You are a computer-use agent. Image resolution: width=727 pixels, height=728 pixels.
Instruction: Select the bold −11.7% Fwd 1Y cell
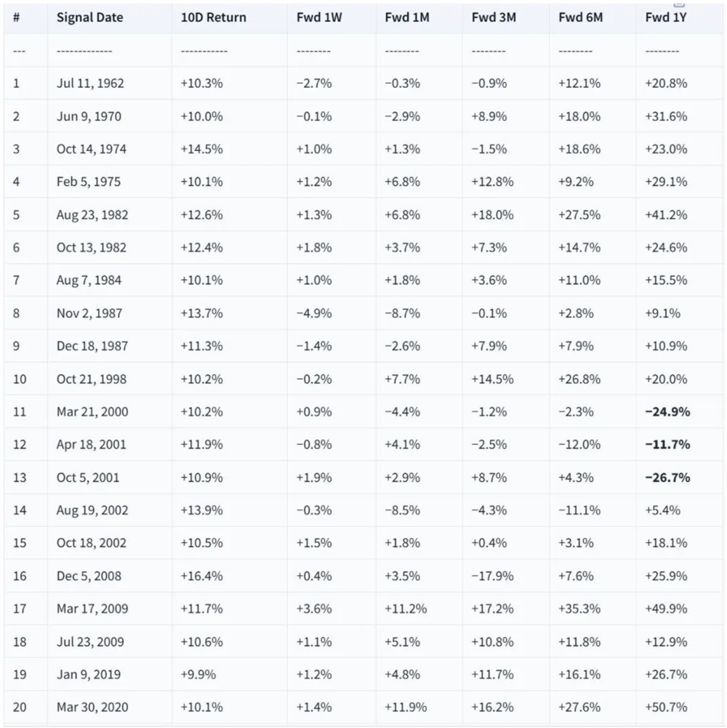tap(667, 444)
